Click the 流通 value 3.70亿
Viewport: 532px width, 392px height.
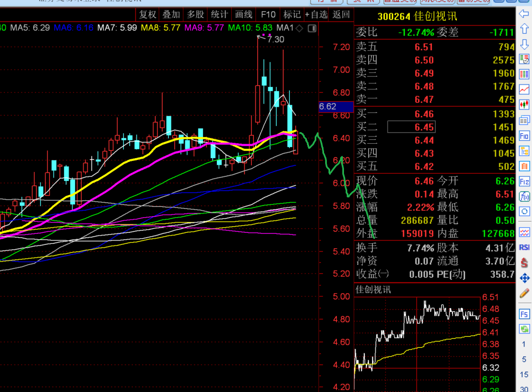pos(500,261)
